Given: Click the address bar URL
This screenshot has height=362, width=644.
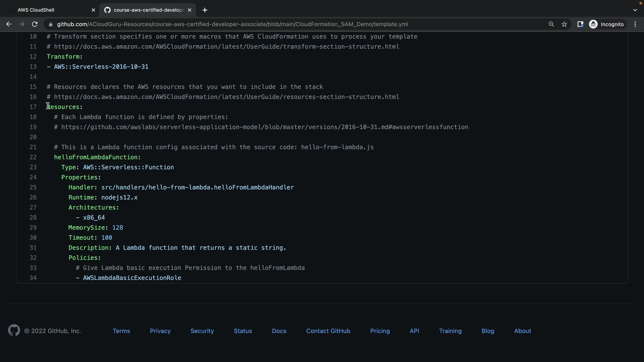Looking at the screenshot, I should (232, 24).
